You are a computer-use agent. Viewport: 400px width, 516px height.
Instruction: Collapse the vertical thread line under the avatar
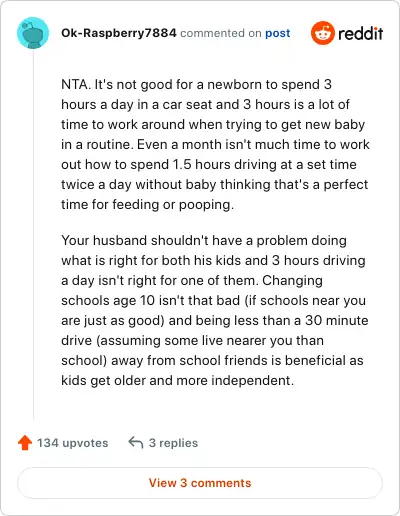(33, 235)
